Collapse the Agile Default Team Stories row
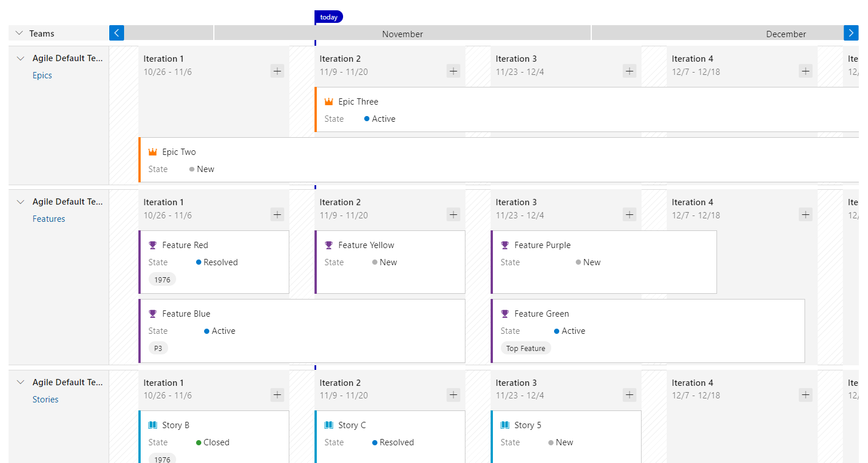868x463 pixels. (21, 382)
